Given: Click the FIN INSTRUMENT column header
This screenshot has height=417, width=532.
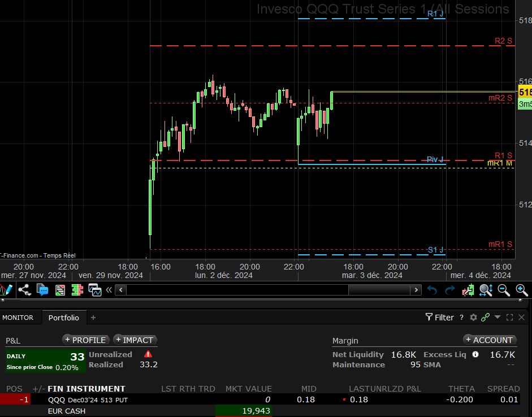Looking at the screenshot, I should 86,389.
